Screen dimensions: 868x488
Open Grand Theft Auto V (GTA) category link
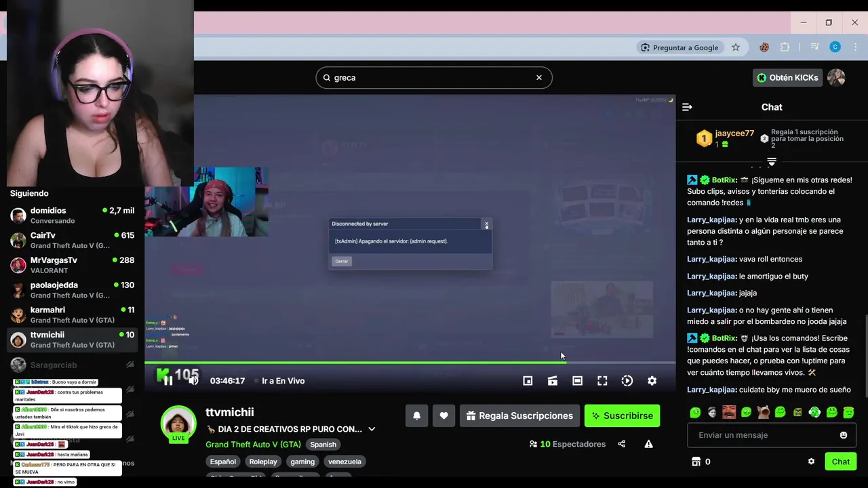point(253,444)
